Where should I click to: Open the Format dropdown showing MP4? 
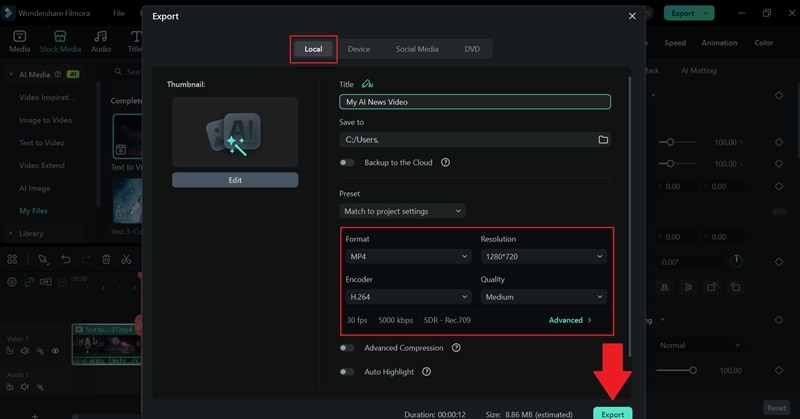(408, 256)
